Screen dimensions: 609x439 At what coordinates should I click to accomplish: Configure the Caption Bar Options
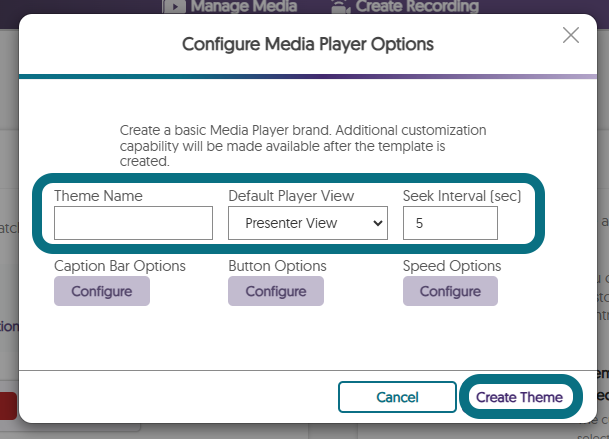102,291
